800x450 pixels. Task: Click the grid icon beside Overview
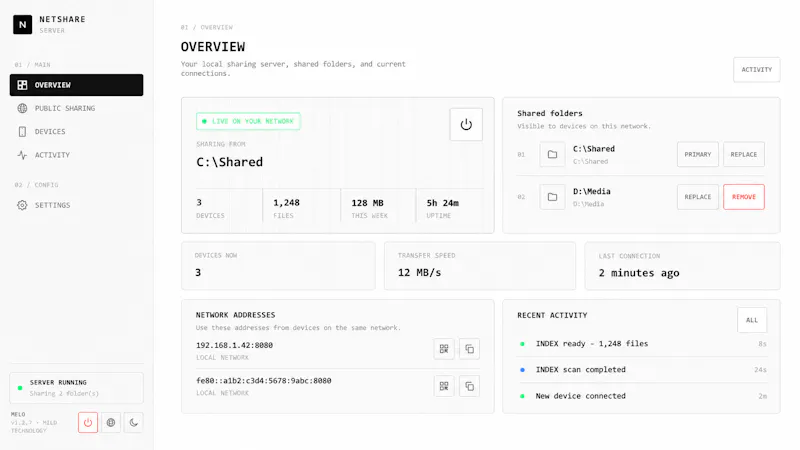pyautogui.click(x=22, y=85)
